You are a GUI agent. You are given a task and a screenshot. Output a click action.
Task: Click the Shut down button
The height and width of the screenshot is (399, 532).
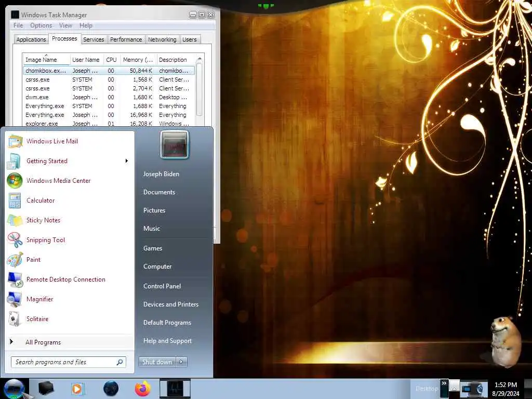[x=157, y=362]
